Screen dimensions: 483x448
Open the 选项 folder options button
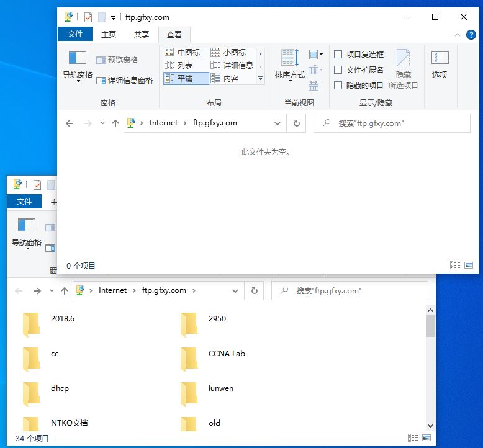pos(440,65)
